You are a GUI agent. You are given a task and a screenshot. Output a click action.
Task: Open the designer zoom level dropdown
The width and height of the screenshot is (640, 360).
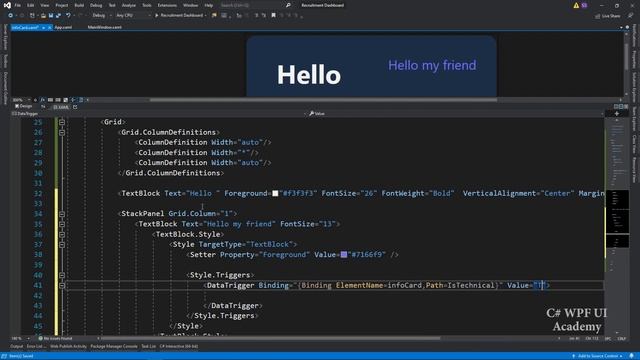click(x=21, y=100)
